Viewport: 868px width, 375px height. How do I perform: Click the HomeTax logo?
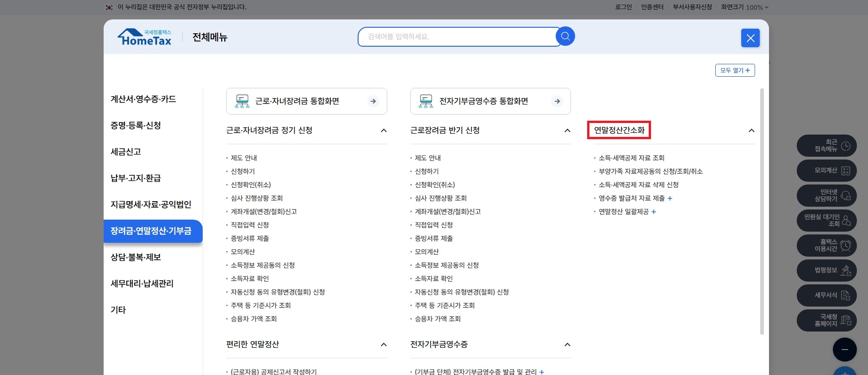[x=144, y=37]
